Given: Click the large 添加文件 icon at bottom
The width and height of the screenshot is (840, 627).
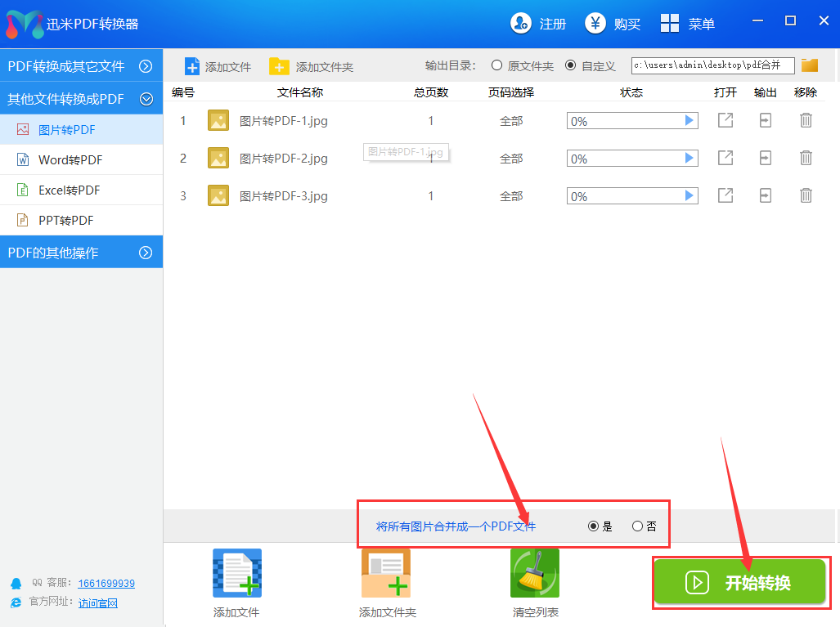Looking at the screenshot, I should pos(237,573).
